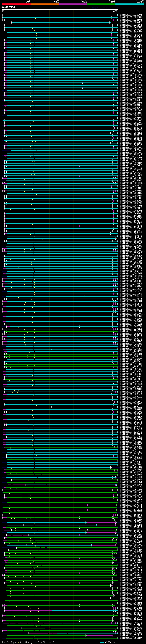This screenshot has width=146, height=644.
Task: Select the UniRef100_C5E1D7 label
Action: point(131,638)
